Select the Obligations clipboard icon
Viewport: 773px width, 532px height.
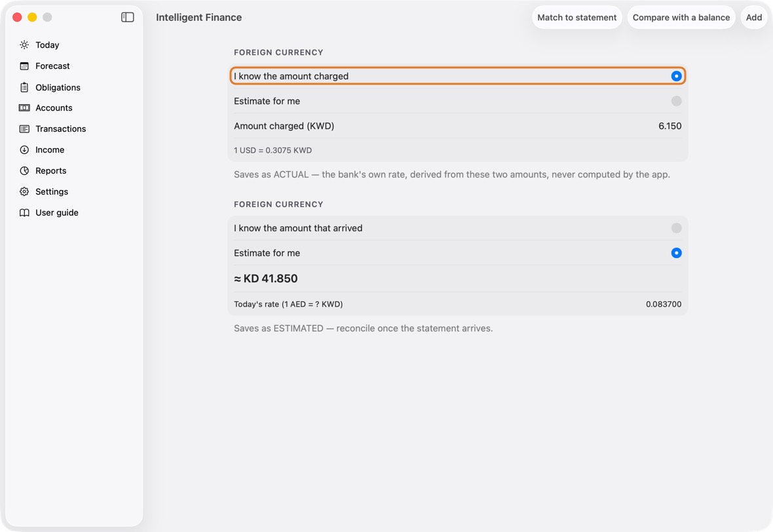click(24, 87)
